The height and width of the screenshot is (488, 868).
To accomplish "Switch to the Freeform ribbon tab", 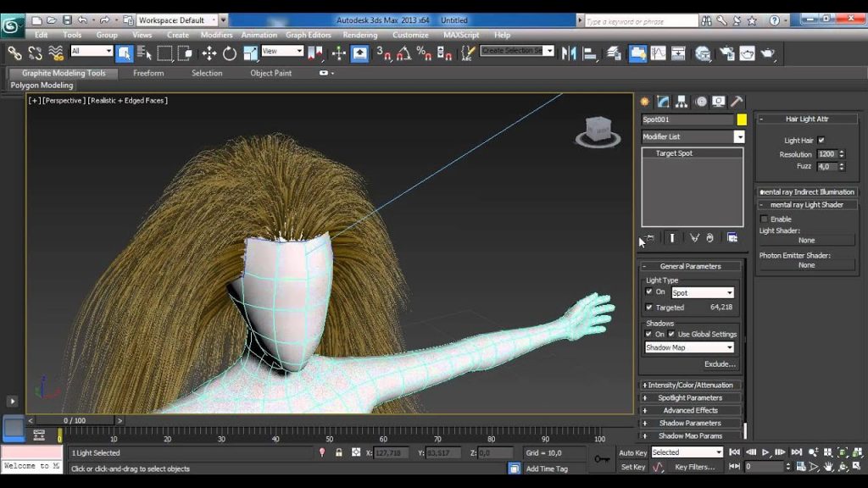I will coord(148,73).
